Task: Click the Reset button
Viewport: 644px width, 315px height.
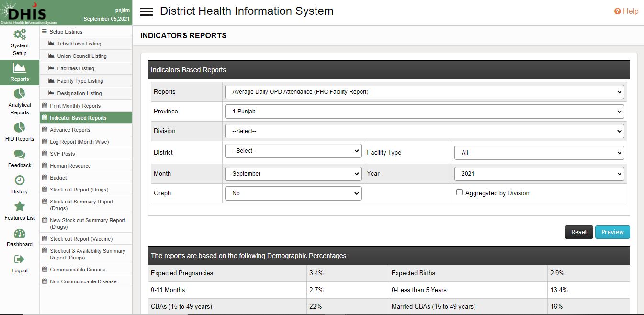Action: click(x=579, y=232)
